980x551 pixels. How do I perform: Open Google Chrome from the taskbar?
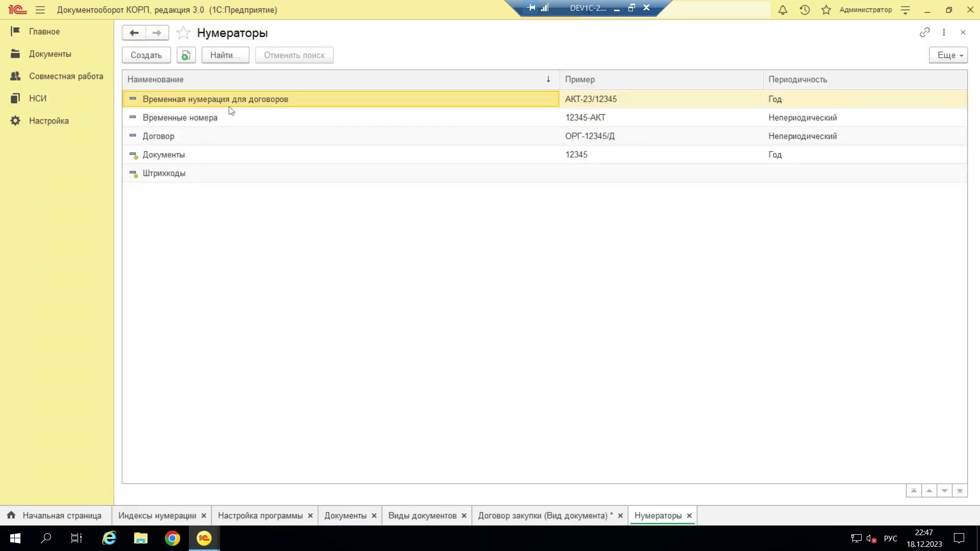173,538
